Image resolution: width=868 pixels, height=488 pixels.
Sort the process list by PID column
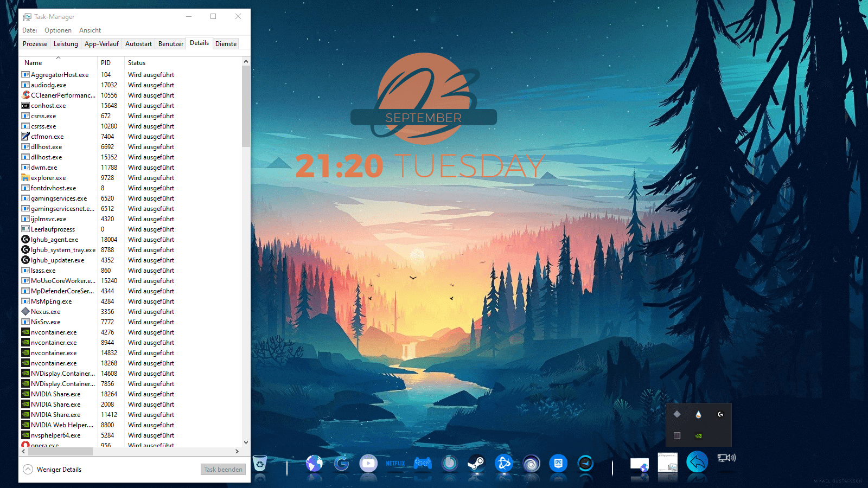click(x=106, y=63)
